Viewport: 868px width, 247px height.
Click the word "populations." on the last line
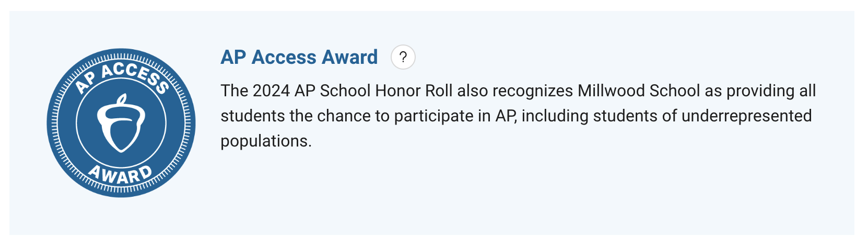point(266,141)
